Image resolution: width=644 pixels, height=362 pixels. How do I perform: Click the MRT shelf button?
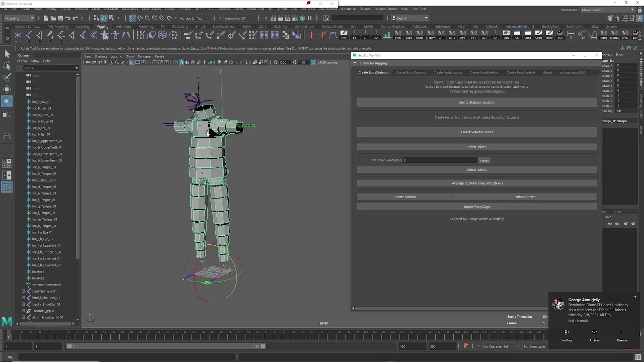(x=452, y=35)
